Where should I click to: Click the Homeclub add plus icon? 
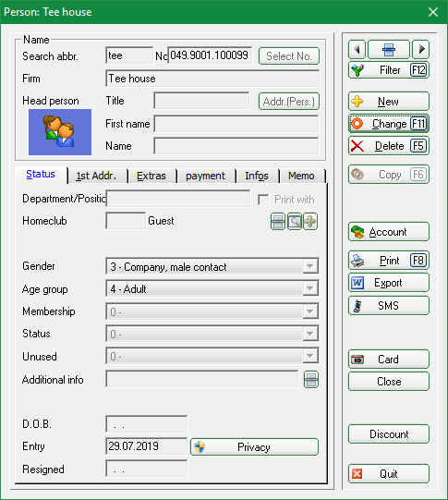point(310,221)
